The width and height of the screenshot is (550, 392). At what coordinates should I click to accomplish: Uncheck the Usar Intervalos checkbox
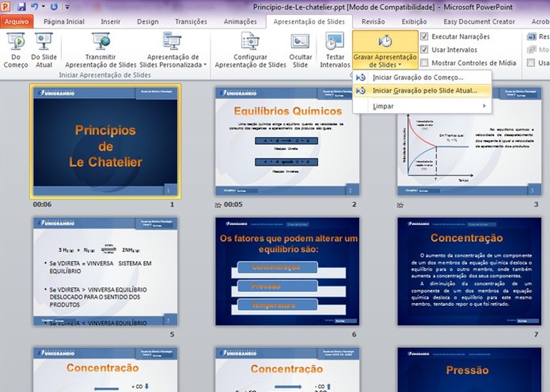tap(424, 50)
